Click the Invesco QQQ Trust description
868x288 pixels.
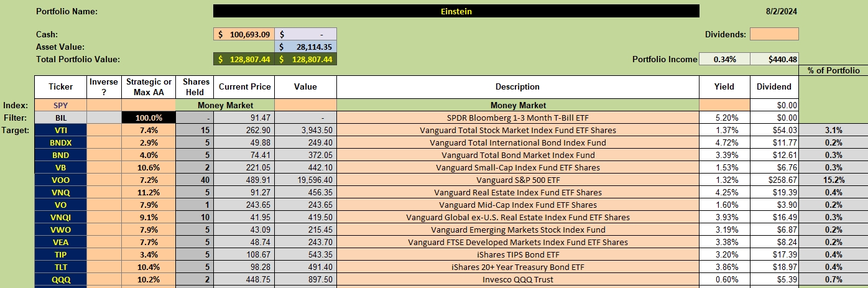point(517,279)
